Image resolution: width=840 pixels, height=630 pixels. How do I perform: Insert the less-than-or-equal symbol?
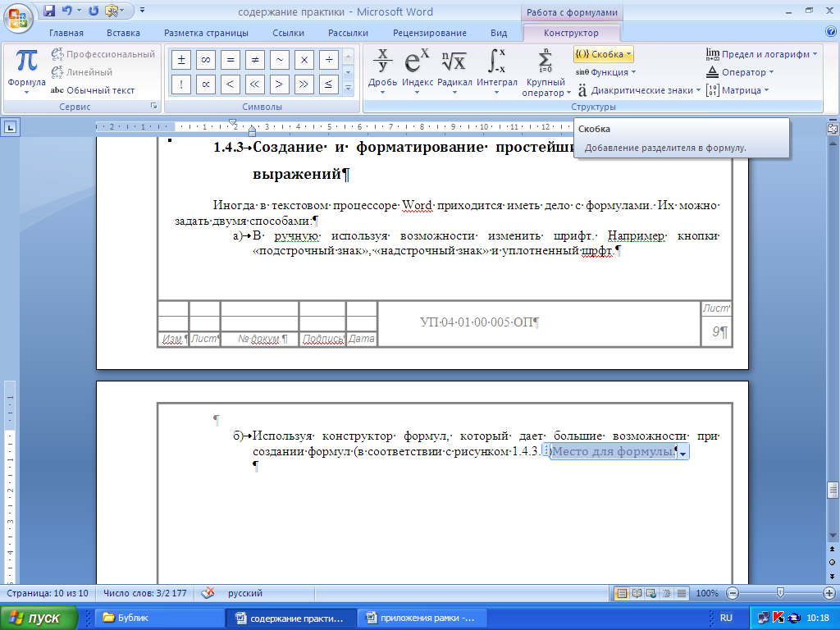tap(329, 84)
